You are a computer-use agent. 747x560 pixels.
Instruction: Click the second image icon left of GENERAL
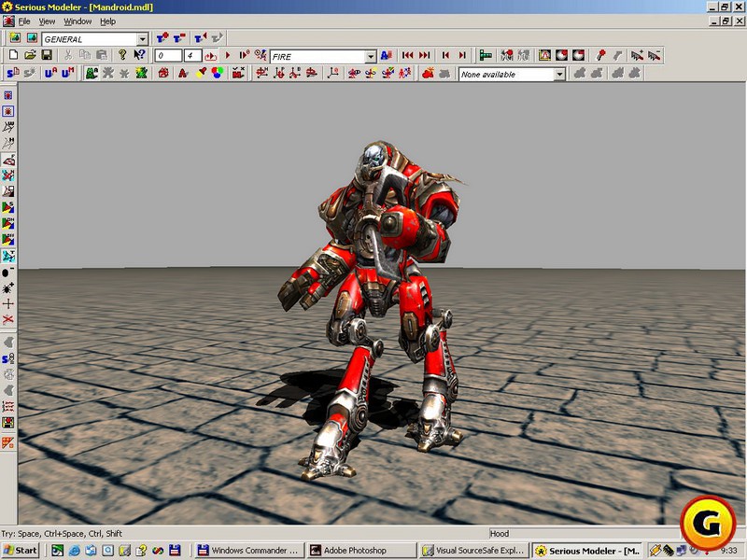coord(32,38)
